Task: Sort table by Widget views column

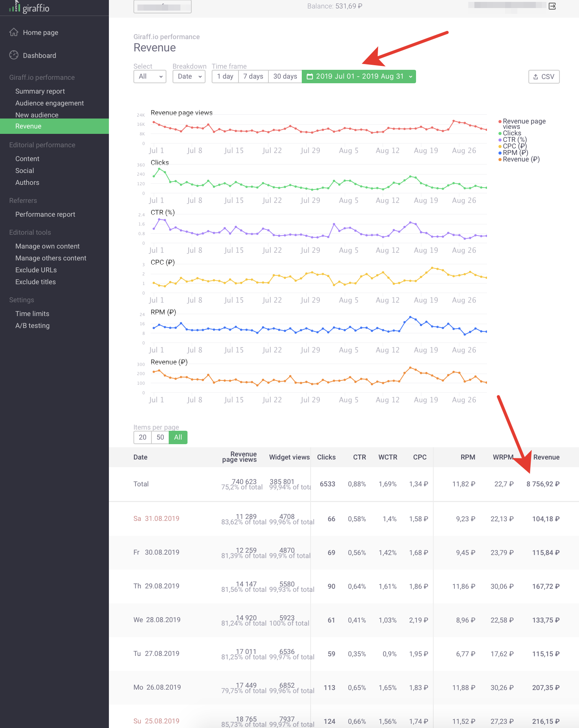Action: click(x=289, y=457)
